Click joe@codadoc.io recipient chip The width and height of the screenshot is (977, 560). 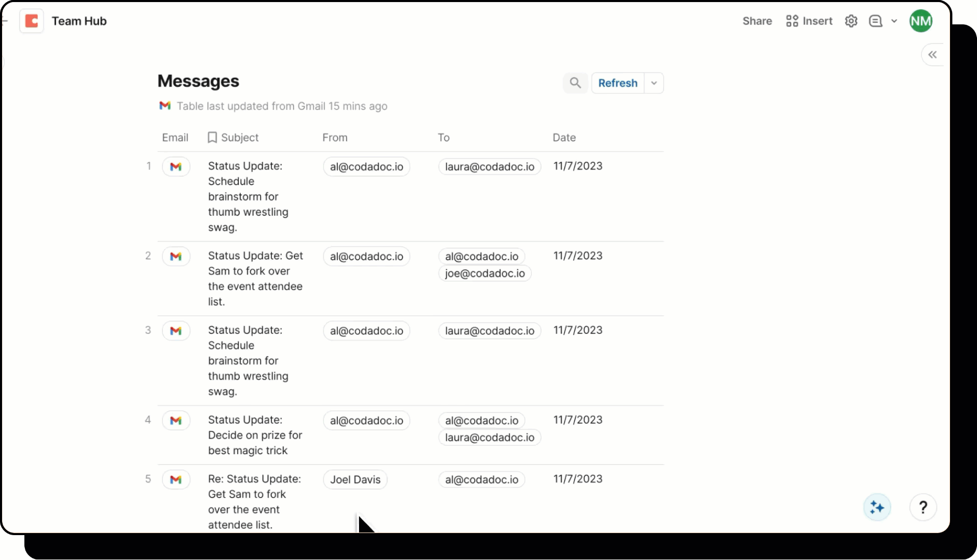pos(485,273)
